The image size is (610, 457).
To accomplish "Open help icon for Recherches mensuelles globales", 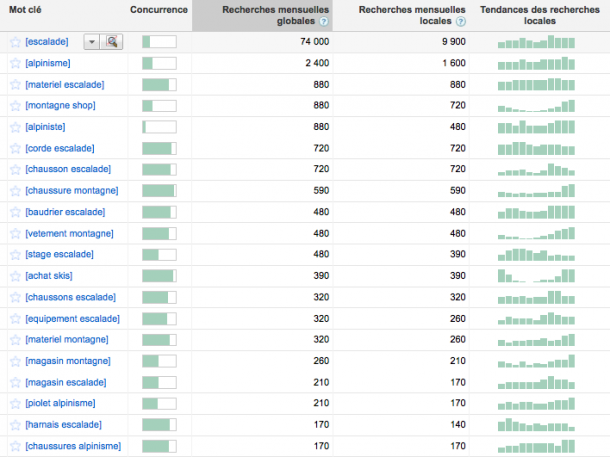I will (x=324, y=21).
